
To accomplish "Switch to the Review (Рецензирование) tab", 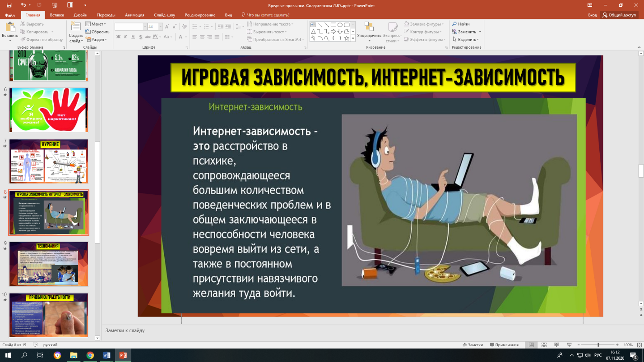I will click(200, 15).
